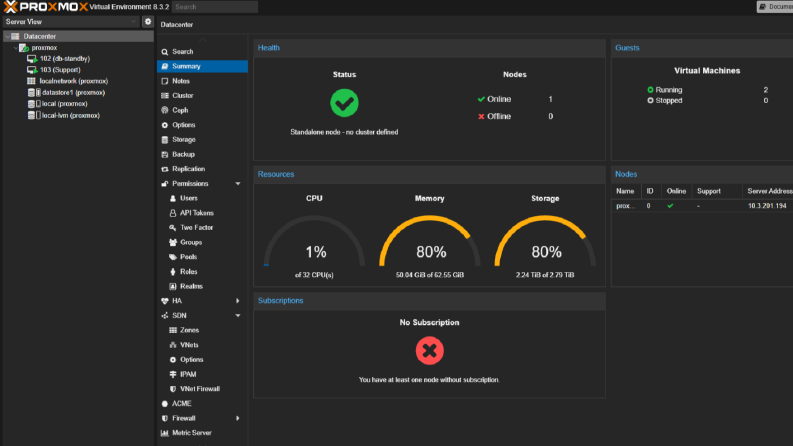793x446 pixels.
Task: Expand the HA submenu arrow
Action: pos(238,301)
